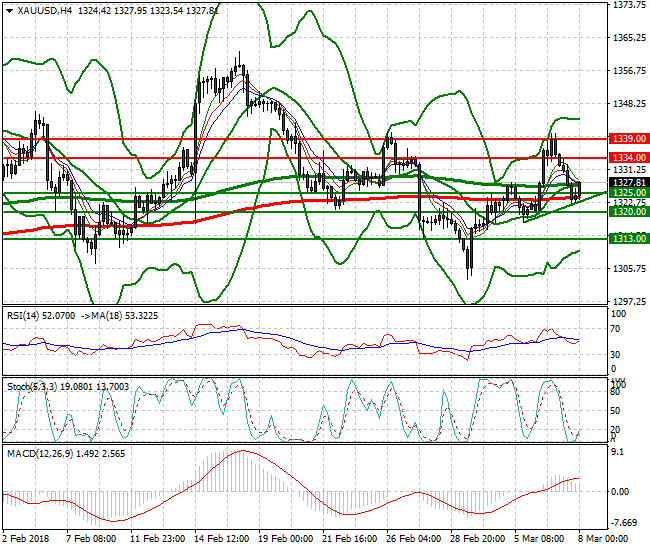Select the XAUUSD,H4 chart title text
Screen dimensions: 650x550
[44, 11]
